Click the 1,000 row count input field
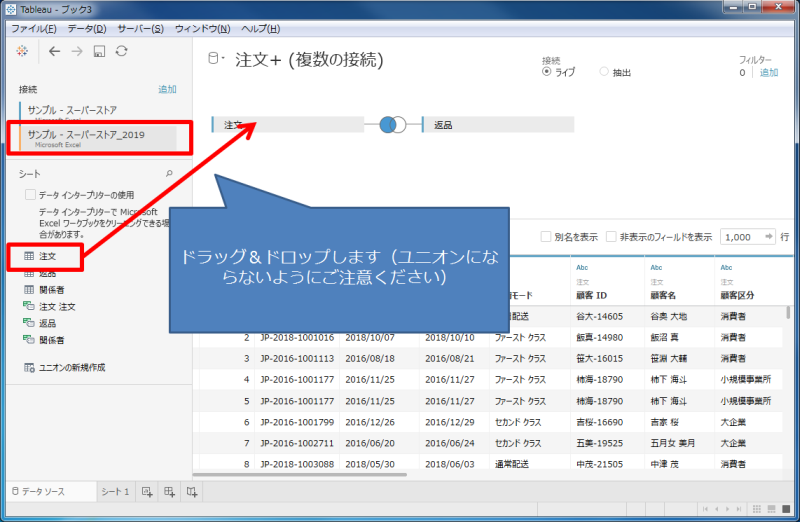Screen dimensions: 800x522 click(x=742, y=237)
